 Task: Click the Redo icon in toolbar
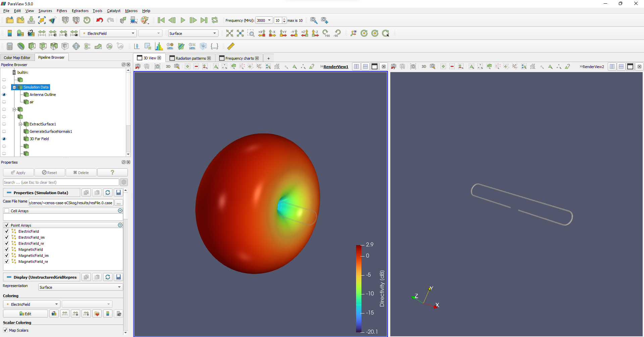pos(110,20)
